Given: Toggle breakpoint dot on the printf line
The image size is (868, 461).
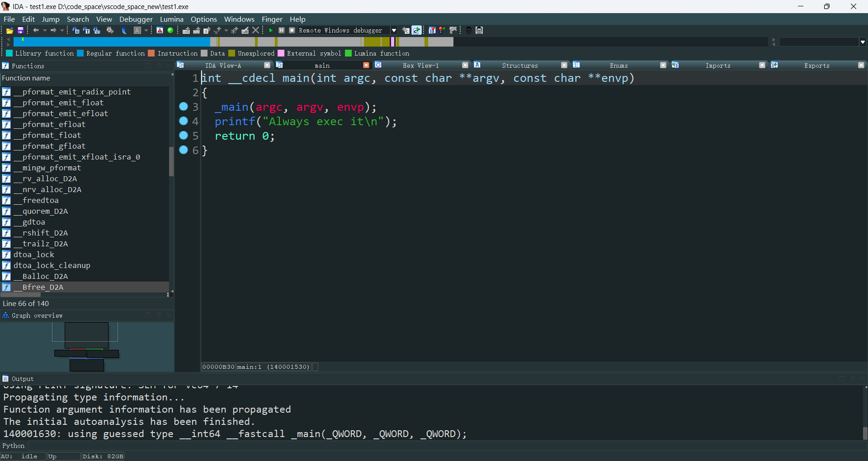Looking at the screenshot, I should [x=183, y=121].
